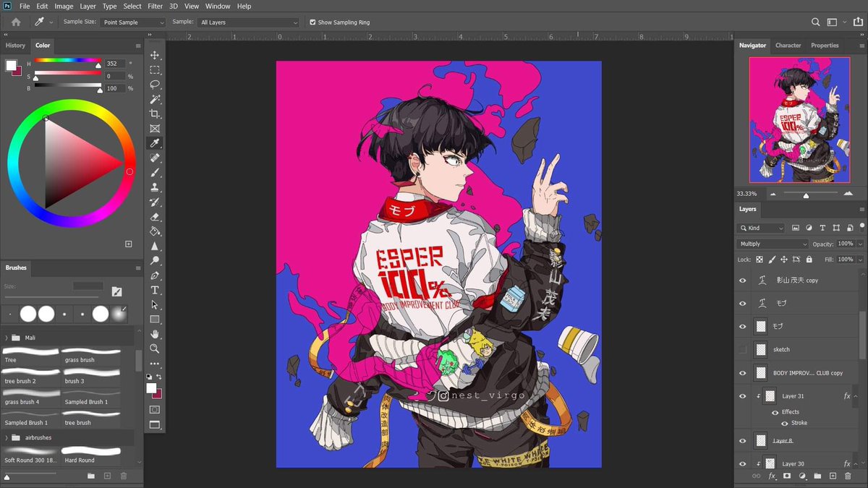
Task: Select the Pen tool
Action: click(x=155, y=275)
